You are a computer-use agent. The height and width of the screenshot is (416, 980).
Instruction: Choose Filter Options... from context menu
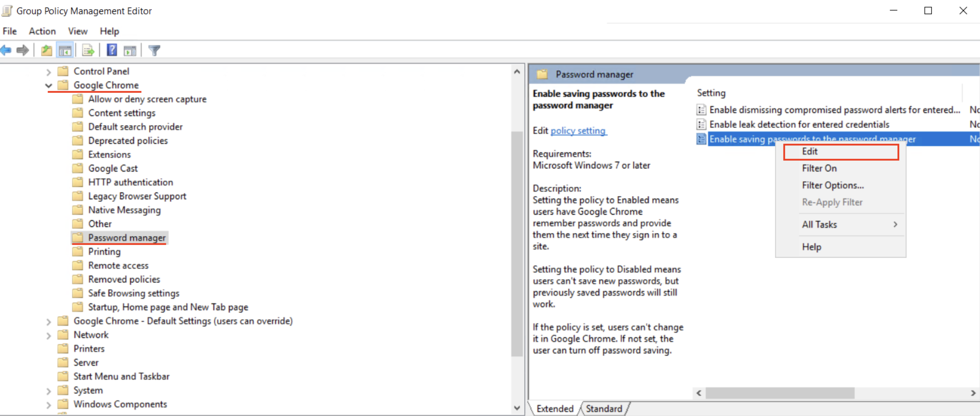841,185
